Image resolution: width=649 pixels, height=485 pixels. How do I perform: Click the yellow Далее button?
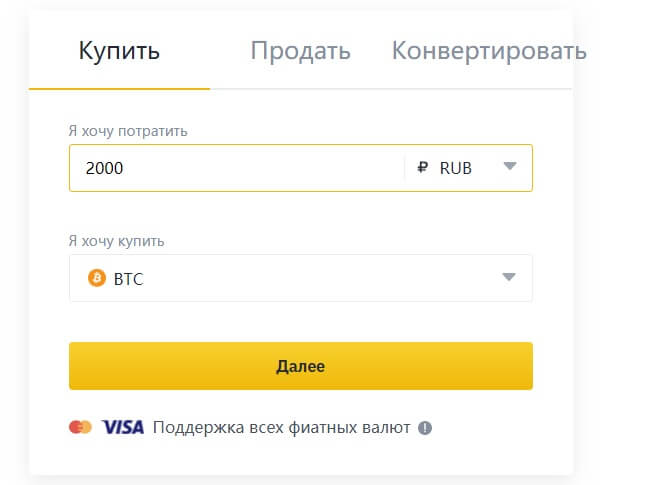click(301, 366)
